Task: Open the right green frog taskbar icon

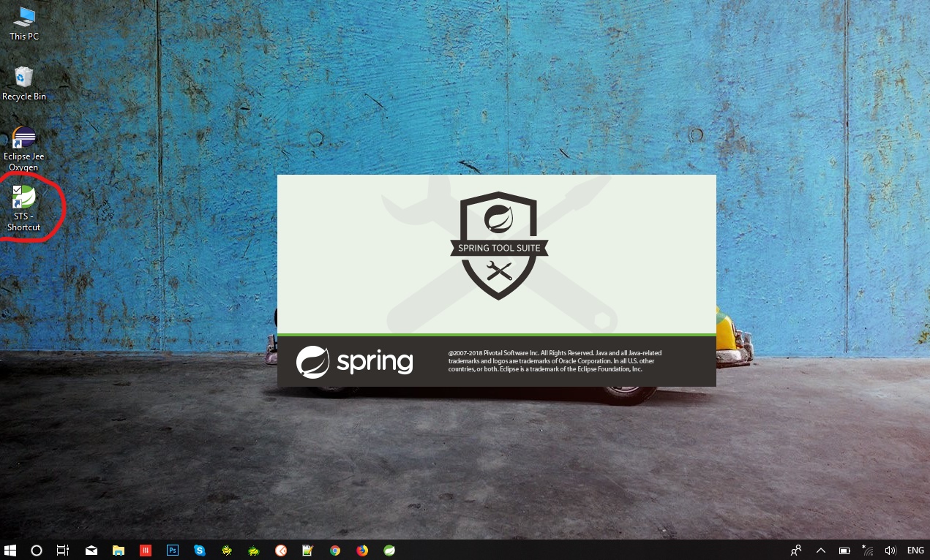Action: click(x=254, y=550)
